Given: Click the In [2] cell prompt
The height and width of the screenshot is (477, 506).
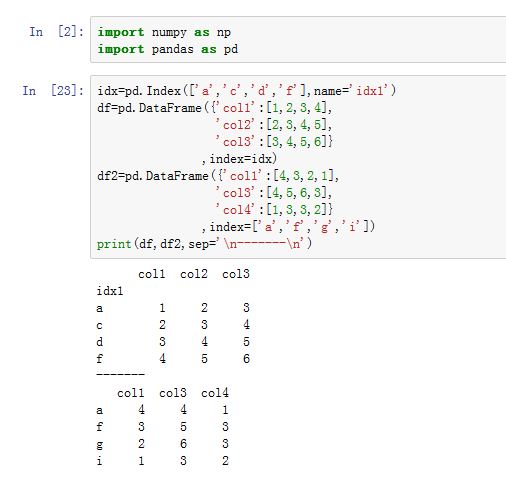Looking at the screenshot, I should tap(56, 32).
